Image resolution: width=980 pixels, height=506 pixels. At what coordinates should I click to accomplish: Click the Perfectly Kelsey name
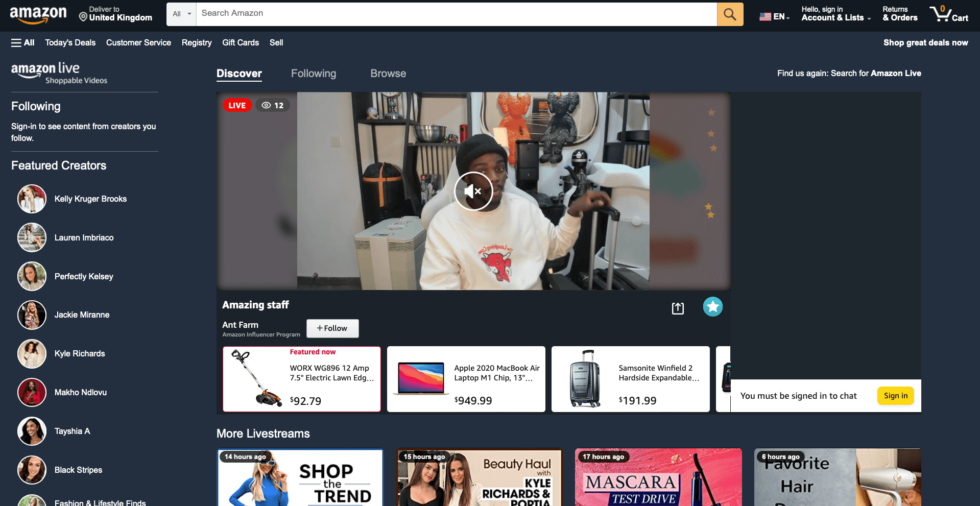pos(84,277)
